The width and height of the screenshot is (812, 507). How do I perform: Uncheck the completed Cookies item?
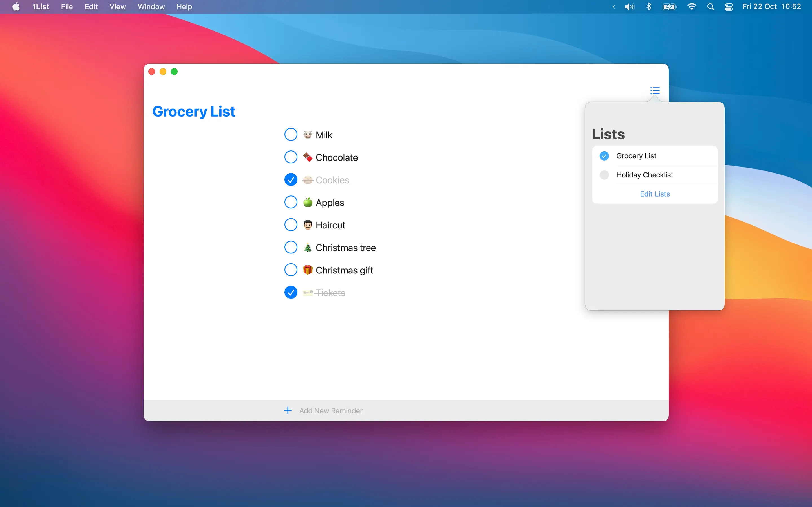click(291, 180)
